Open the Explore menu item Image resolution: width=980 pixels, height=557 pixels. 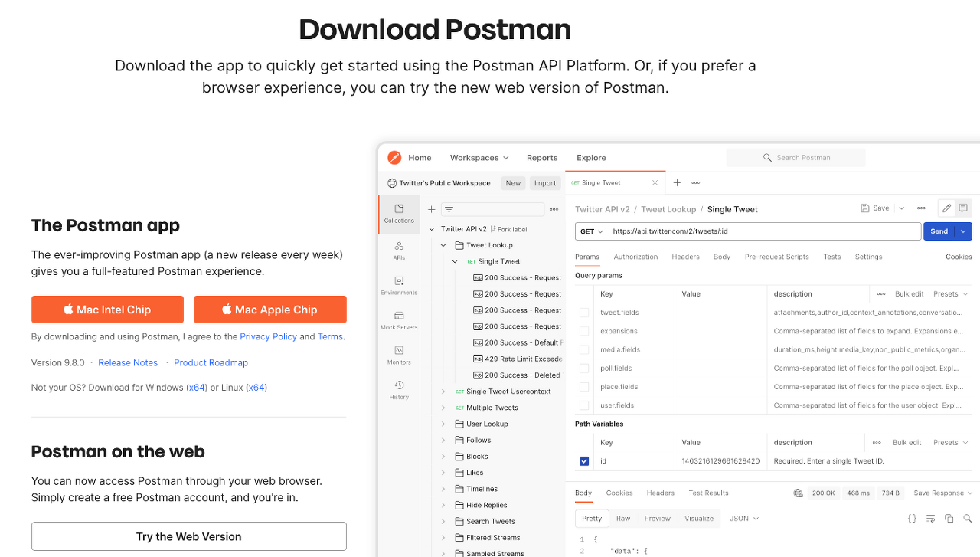pyautogui.click(x=591, y=158)
